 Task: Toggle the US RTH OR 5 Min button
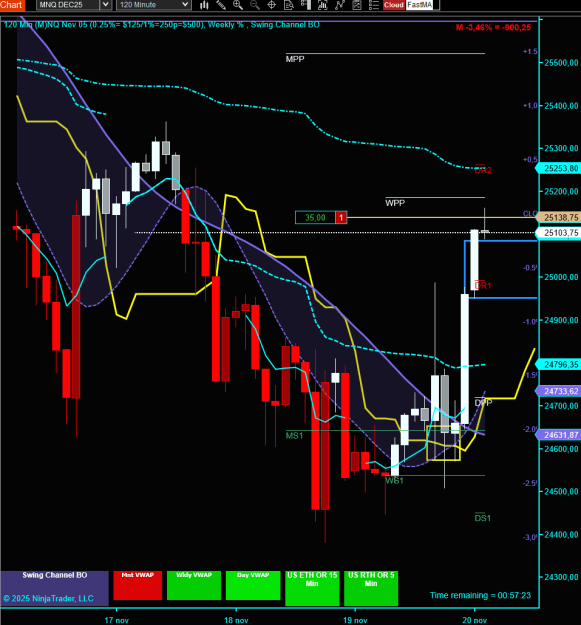(x=371, y=588)
